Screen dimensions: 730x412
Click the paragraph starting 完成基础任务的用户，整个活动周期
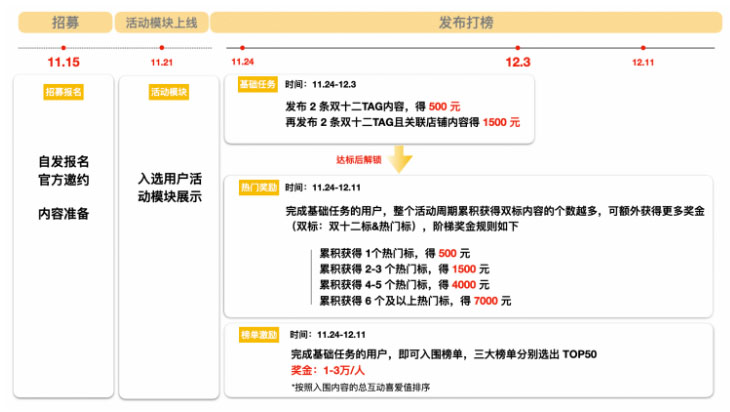(x=495, y=211)
